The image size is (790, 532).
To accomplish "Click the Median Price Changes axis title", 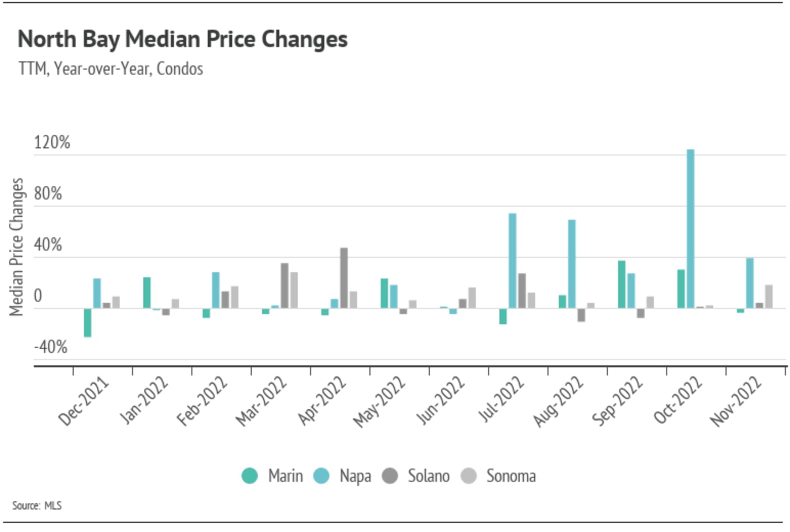I will coord(16,247).
